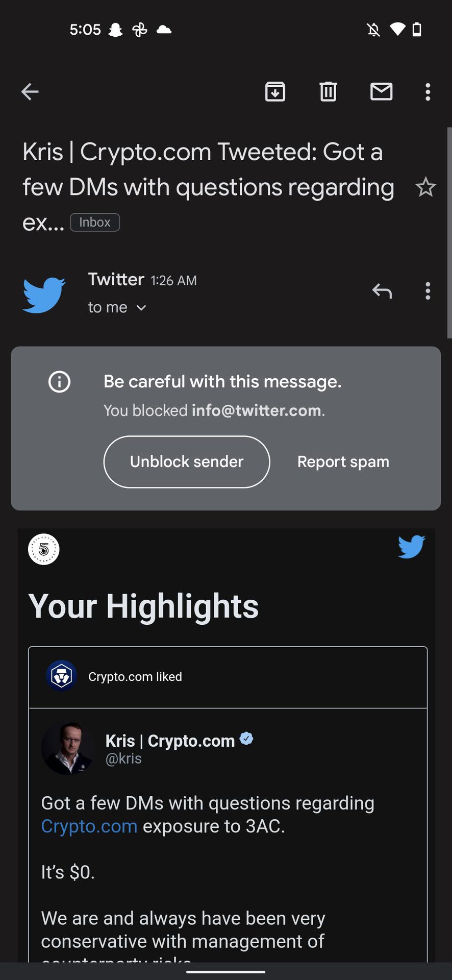Open Kris's profile photo
Screen dimensions: 452x980
click(68, 749)
